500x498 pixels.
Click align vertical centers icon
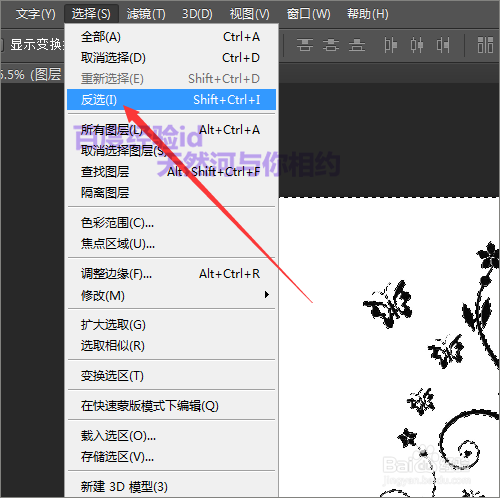(331, 45)
